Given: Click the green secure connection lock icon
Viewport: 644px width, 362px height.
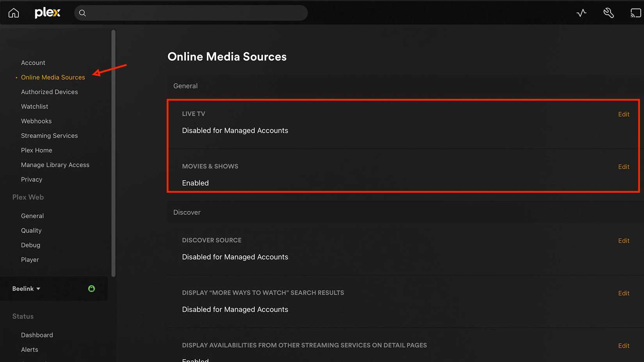Looking at the screenshot, I should click(91, 288).
